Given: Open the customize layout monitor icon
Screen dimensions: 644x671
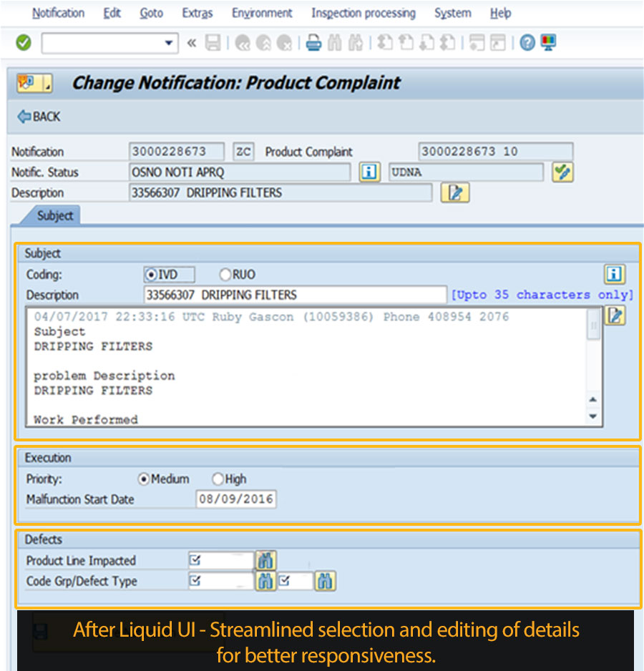Looking at the screenshot, I should (x=549, y=43).
